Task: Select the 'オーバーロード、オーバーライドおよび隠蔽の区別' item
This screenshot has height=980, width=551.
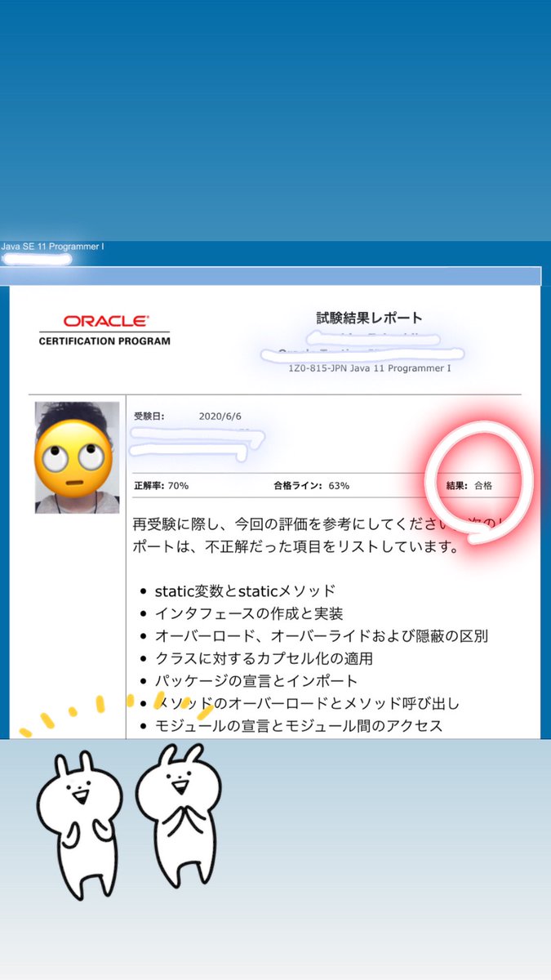Action: 322,636
